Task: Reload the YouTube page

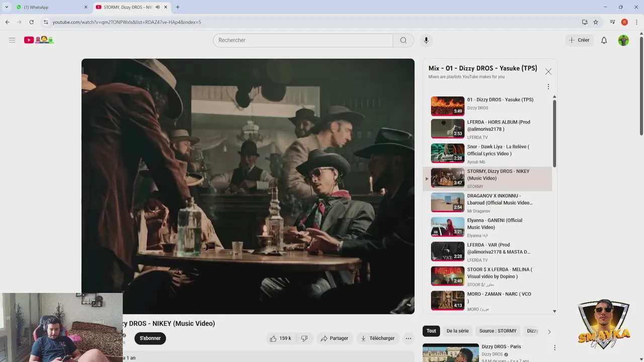Action: click(x=31, y=22)
